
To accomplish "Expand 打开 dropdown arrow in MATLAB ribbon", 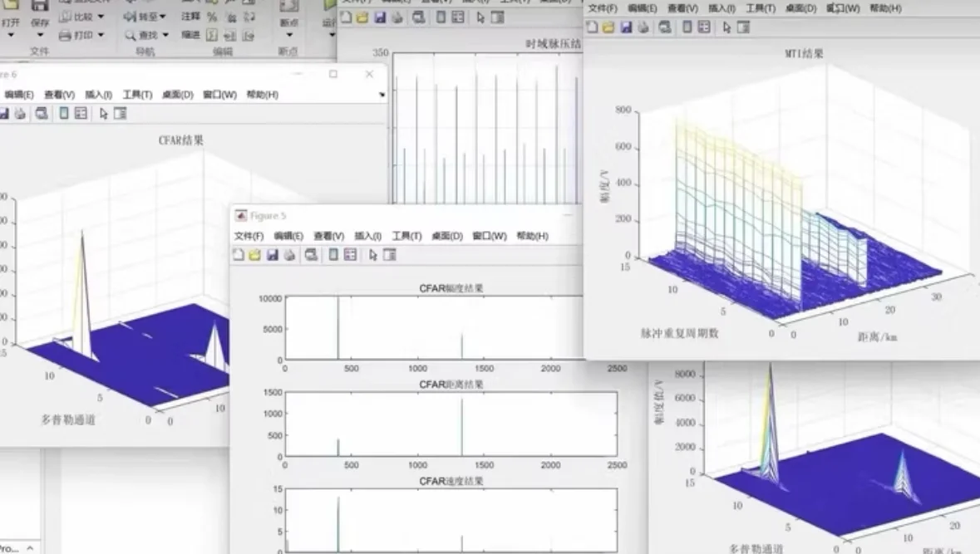I will [x=11, y=35].
